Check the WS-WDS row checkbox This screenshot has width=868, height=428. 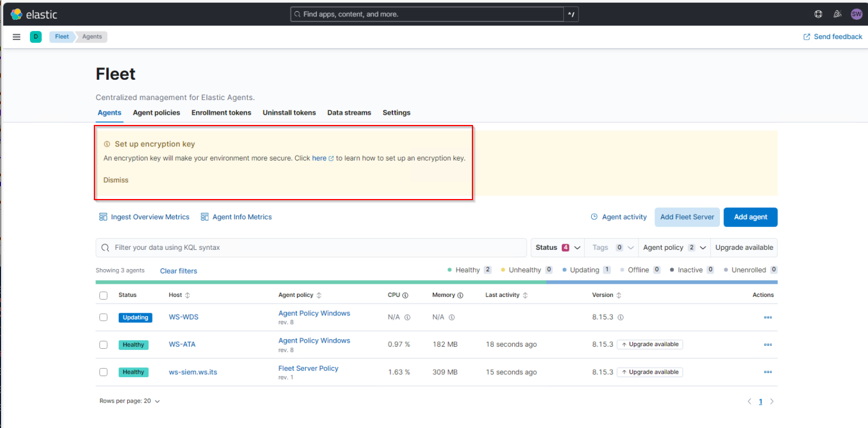click(103, 317)
